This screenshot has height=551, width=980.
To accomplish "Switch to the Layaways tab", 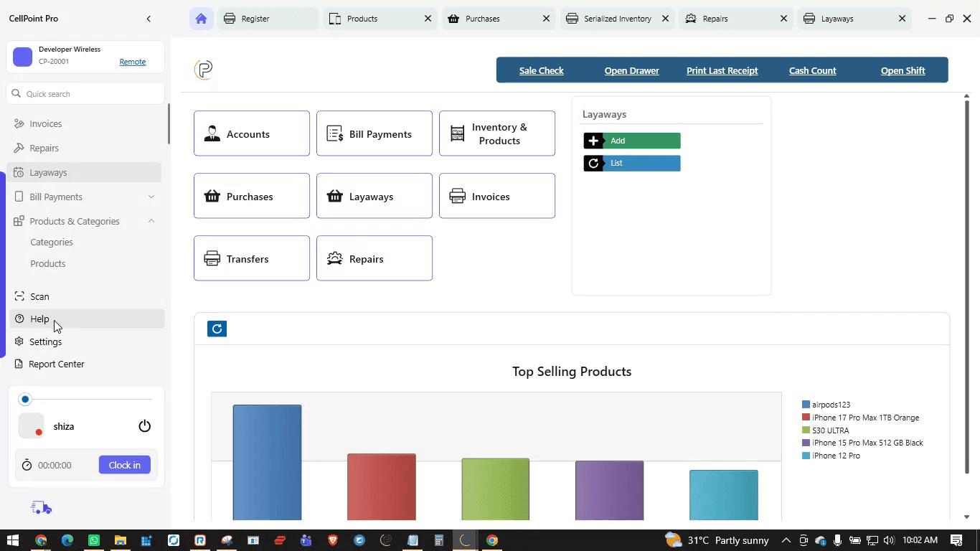I will coord(854,19).
